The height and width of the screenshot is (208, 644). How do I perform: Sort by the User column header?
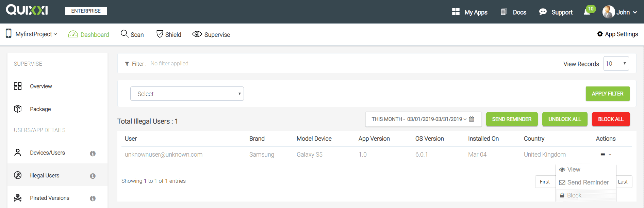(x=131, y=139)
